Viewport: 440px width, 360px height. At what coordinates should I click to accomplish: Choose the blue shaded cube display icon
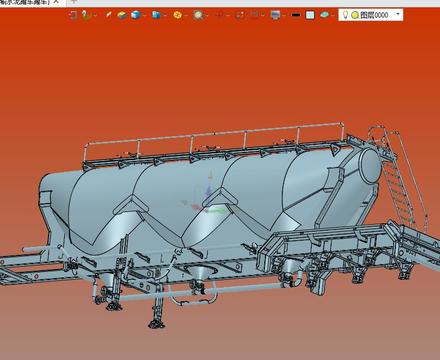136,15
